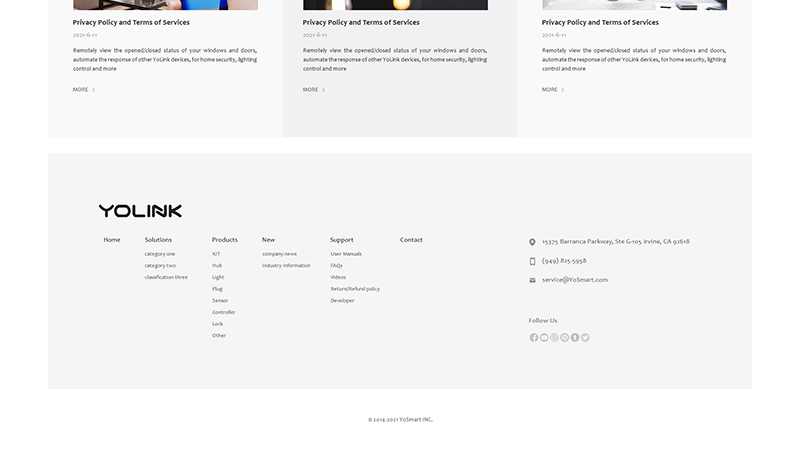
Task: Open the left card's Privacy Policy title
Action: (131, 22)
